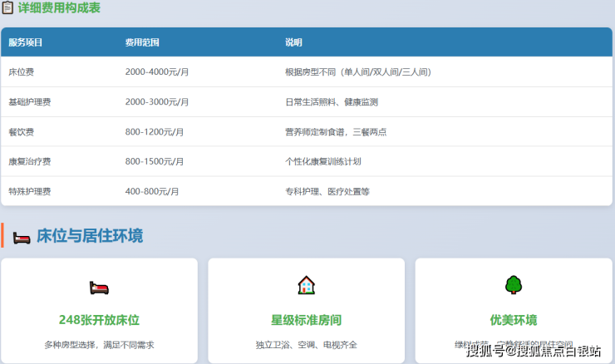Image resolution: width=615 pixels, height=364 pixels.
Task: Click the 营养师定制食谱，三餐两点 description
Action: [335, 132]
